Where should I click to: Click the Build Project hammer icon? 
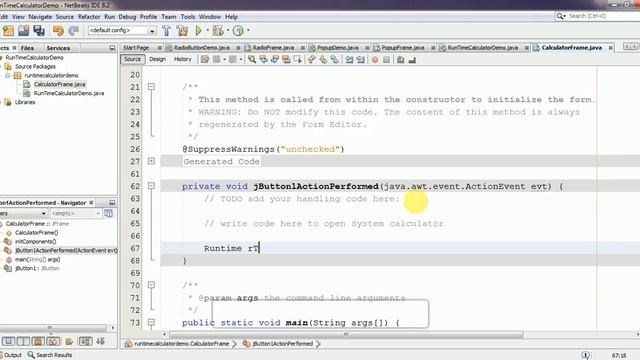[167, 31]
